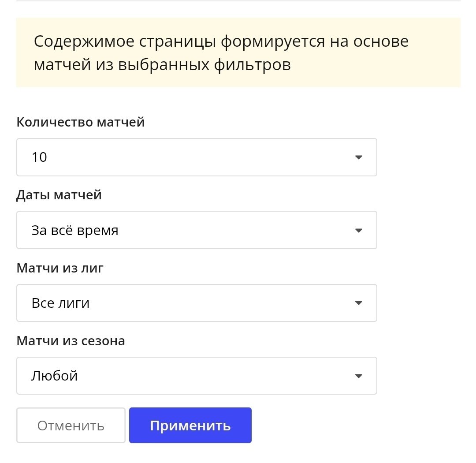
Task: Click the selected value 10
Action: (39, 157)
